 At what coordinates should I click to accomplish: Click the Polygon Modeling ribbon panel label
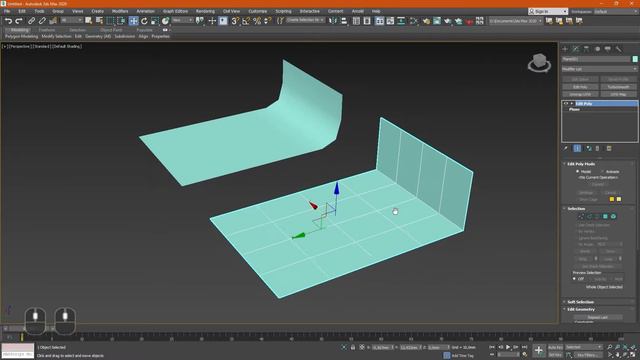(x=22, y=36)
